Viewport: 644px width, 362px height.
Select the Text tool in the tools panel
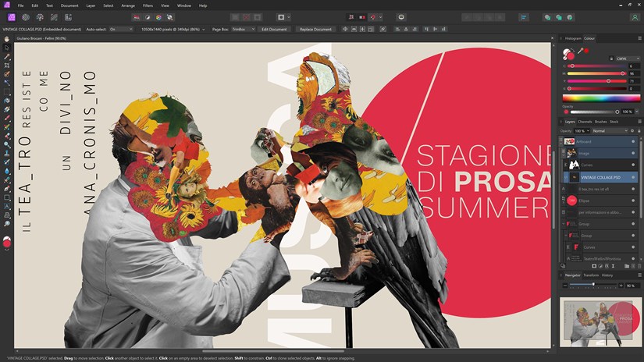tap(6, 206)
